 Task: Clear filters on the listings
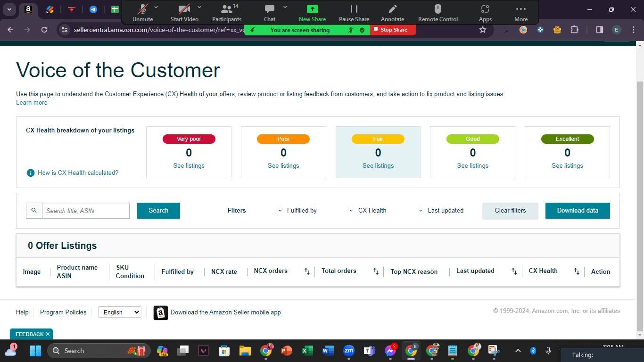coord(510,211)
